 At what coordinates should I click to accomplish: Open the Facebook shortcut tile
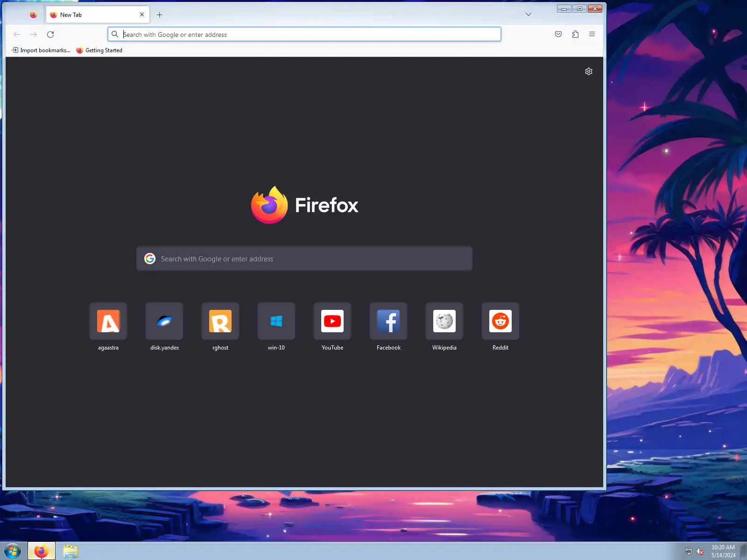pyautogui.click(x=388, y=321)
